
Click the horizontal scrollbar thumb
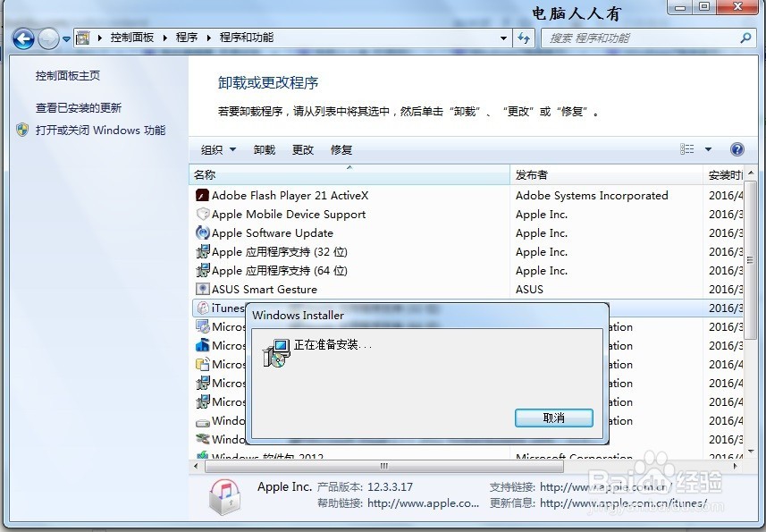tap(384, 466)
